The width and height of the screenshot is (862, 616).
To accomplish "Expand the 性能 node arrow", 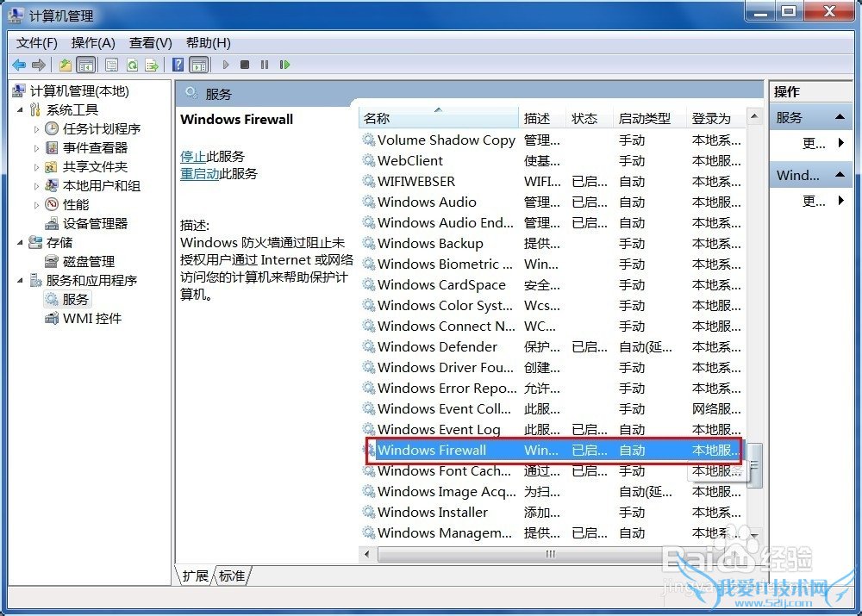I will pyautogui.click(x=36, y=205).
